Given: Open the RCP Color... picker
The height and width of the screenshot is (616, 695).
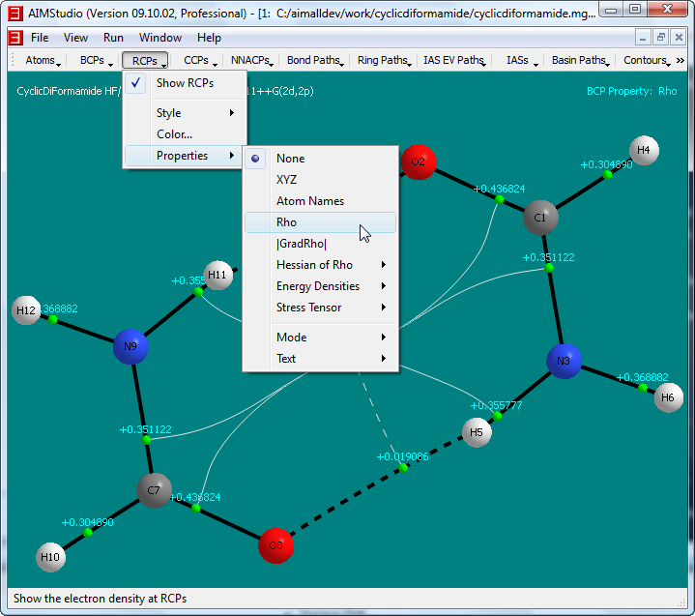Looking at the screenshot, I should pos(174,134).
